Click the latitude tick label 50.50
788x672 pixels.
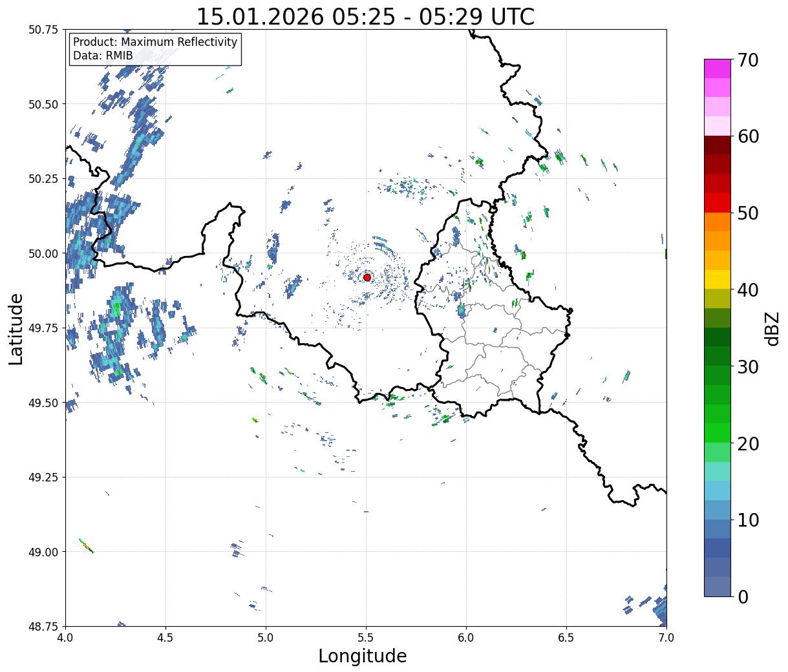(43, 104)
